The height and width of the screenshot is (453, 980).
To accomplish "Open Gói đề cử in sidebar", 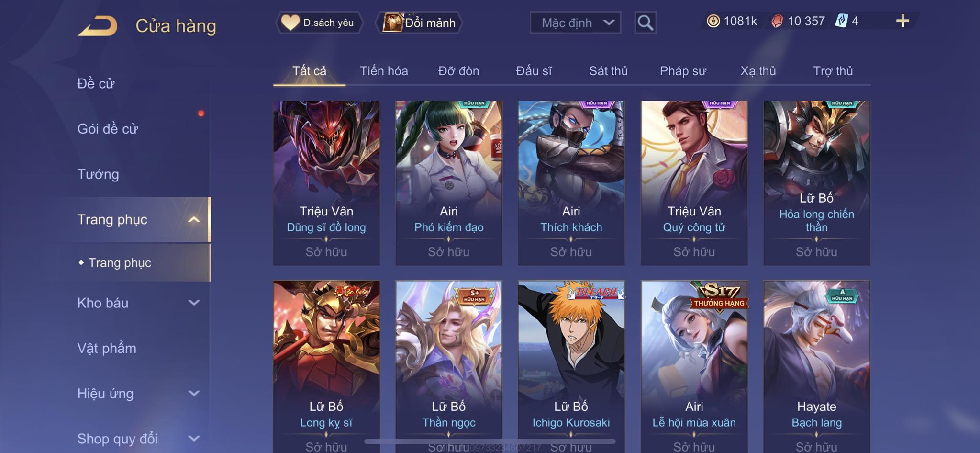I will 108,129.
